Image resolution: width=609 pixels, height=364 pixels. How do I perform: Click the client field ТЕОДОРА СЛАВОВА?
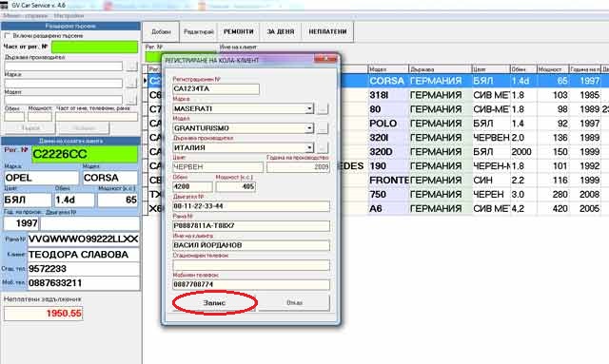83,255
